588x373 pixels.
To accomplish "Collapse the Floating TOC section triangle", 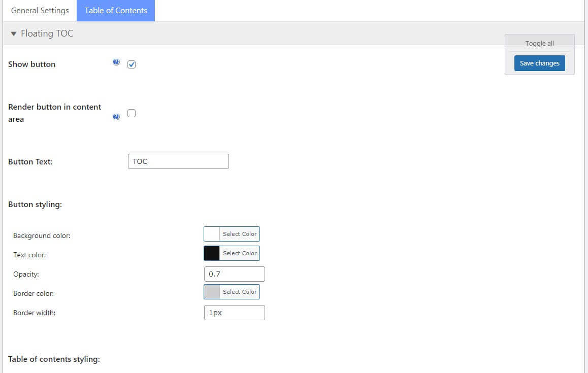I will coord(14,33).
